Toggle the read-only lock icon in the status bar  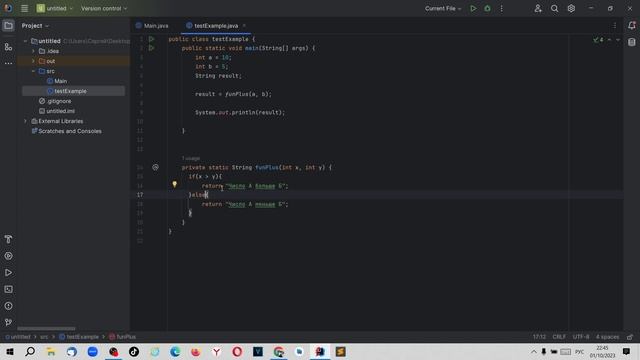pos(630,337)
